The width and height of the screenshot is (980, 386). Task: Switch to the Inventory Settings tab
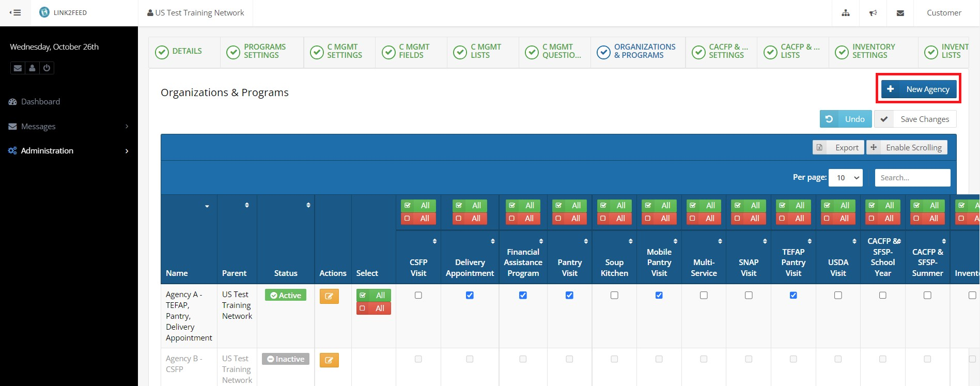tap(873, 51)
